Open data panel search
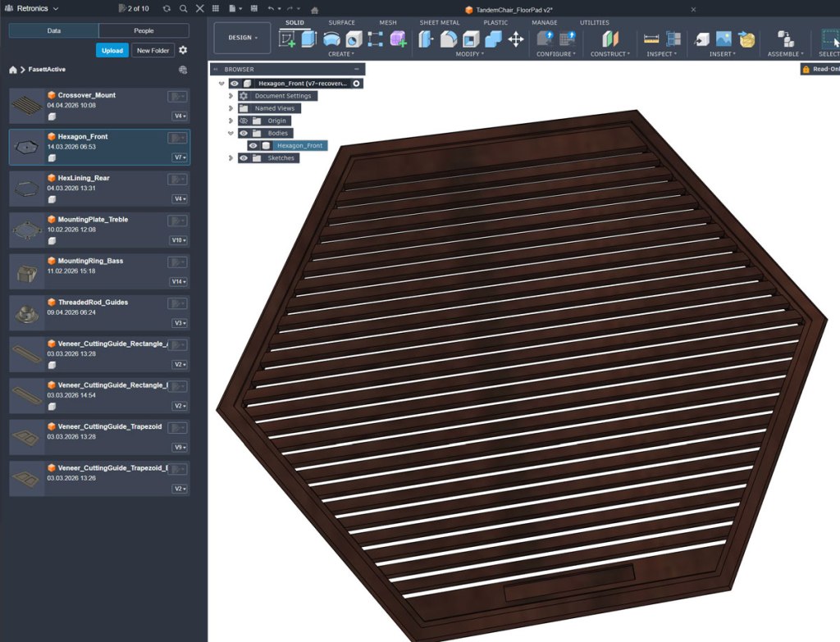 click(x=183, y=8)
